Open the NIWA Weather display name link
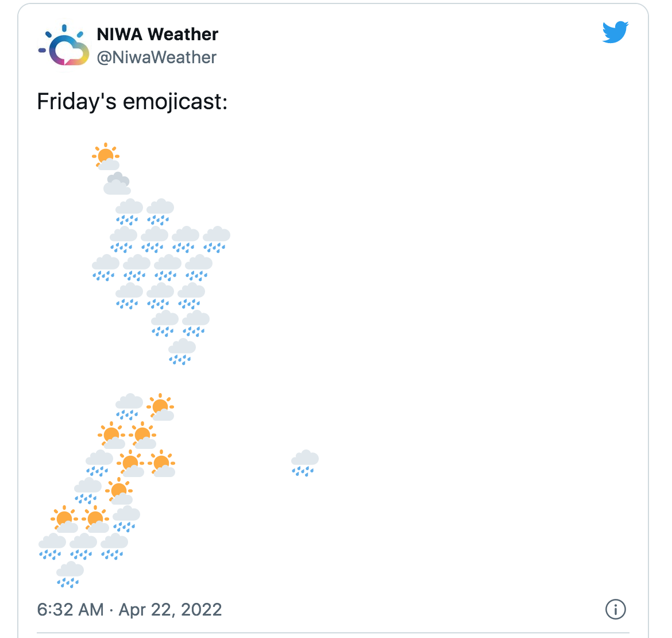 (x=157, y=34)
